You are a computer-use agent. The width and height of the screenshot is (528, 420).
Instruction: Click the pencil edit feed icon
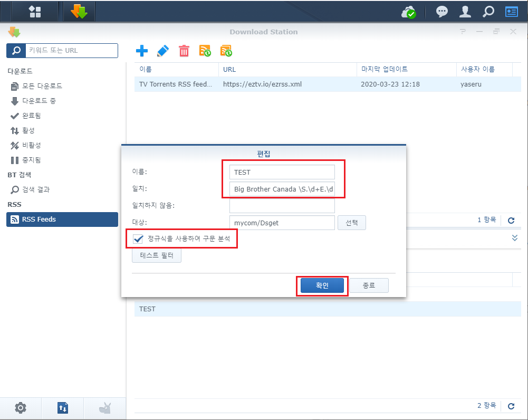163,51
